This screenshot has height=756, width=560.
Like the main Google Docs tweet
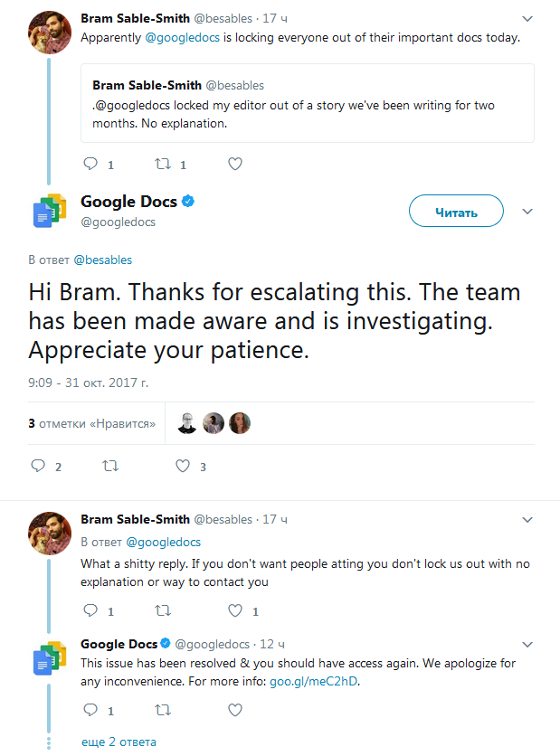pyautogui.click(x=183, y=467)
